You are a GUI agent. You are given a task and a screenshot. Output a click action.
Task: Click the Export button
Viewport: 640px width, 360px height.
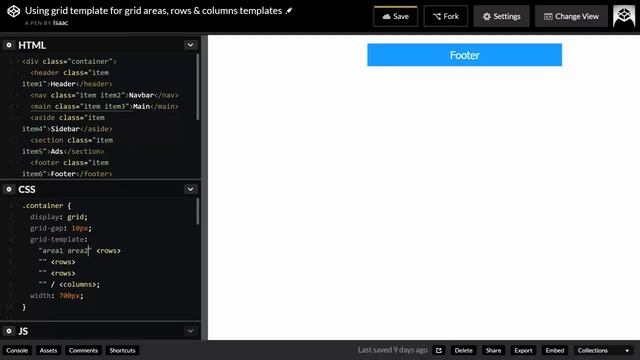523,350
